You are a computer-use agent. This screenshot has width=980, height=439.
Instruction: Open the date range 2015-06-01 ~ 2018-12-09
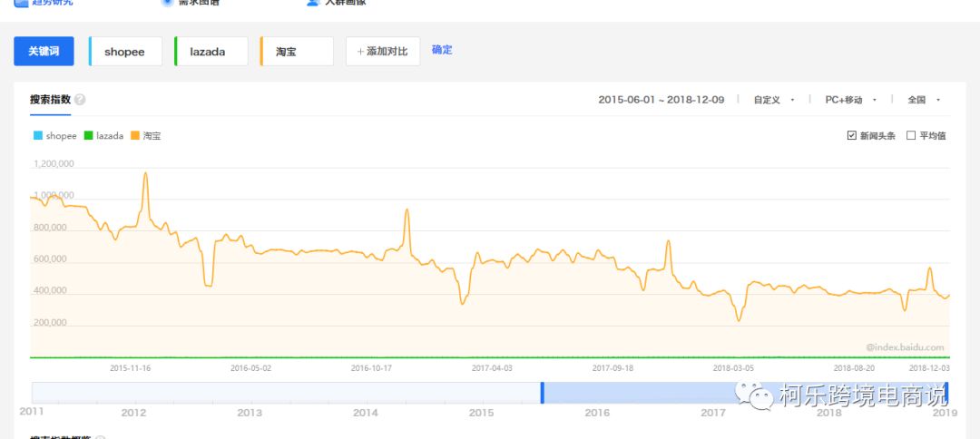[x=661, y=99]
